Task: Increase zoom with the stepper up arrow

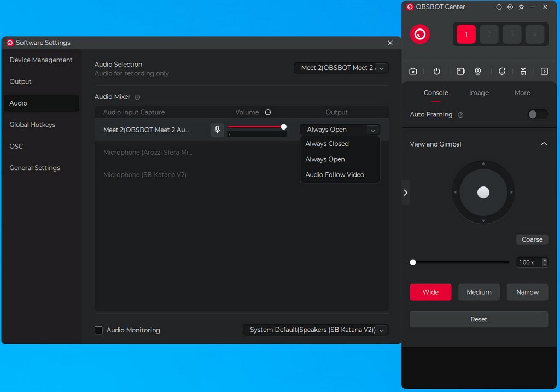Action: point(545,260)
